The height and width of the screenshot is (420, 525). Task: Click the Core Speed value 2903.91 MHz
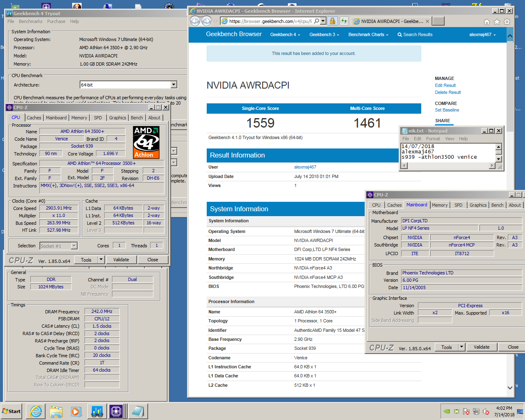pos(59,208)
